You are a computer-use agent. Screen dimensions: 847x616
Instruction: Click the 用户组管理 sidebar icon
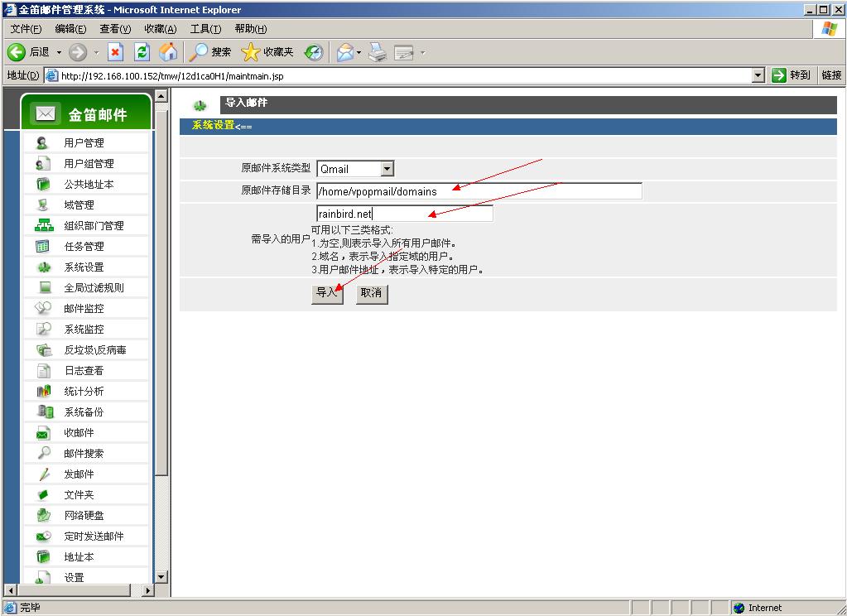tap(42, 163)
